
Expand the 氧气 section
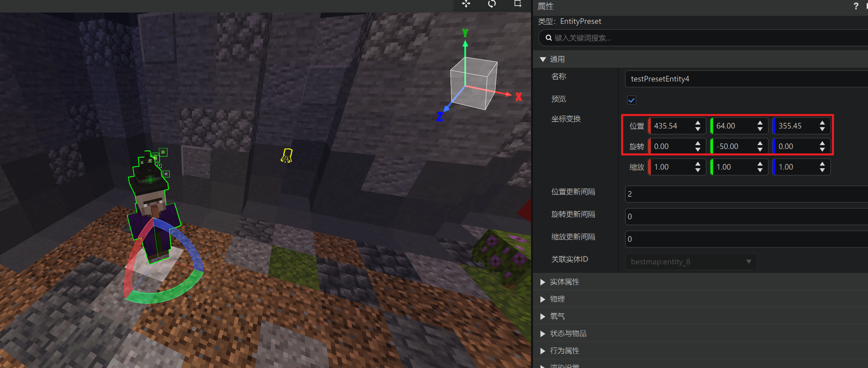pyautogui.click(x=543, y=316)
